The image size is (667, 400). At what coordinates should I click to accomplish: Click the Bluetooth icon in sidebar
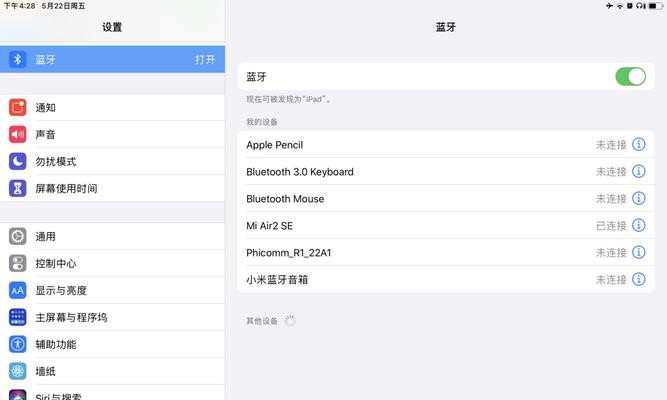pos(17,59)
